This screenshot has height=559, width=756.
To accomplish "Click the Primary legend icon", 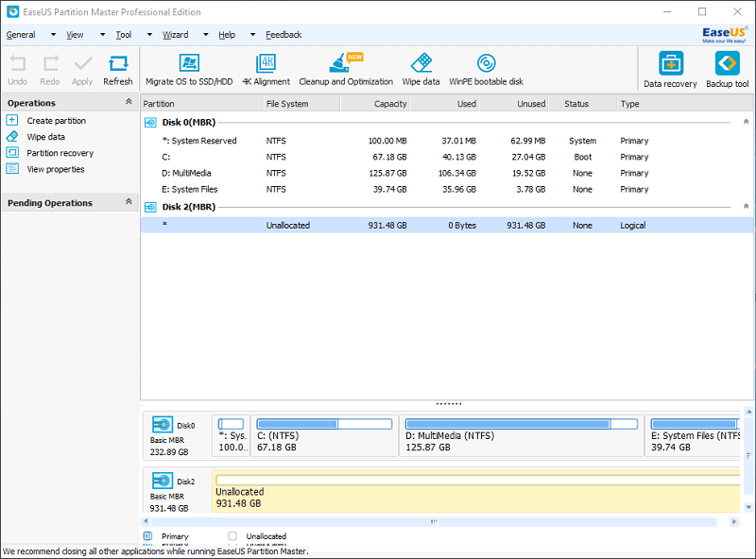I will click(x=148, y=536).
